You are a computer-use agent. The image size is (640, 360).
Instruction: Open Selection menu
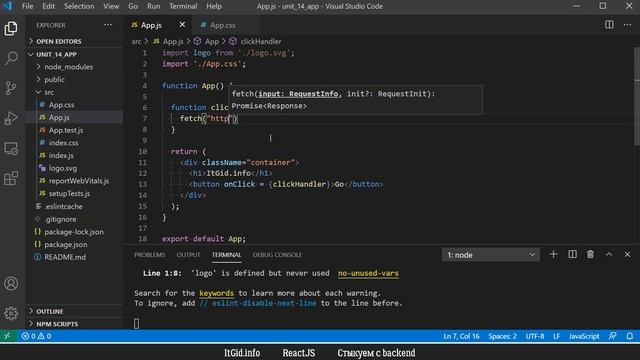(79, 6)
